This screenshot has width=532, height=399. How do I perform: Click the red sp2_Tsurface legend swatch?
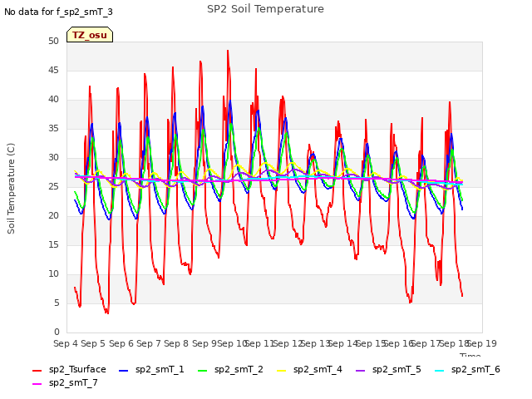(x=37, y=371)
